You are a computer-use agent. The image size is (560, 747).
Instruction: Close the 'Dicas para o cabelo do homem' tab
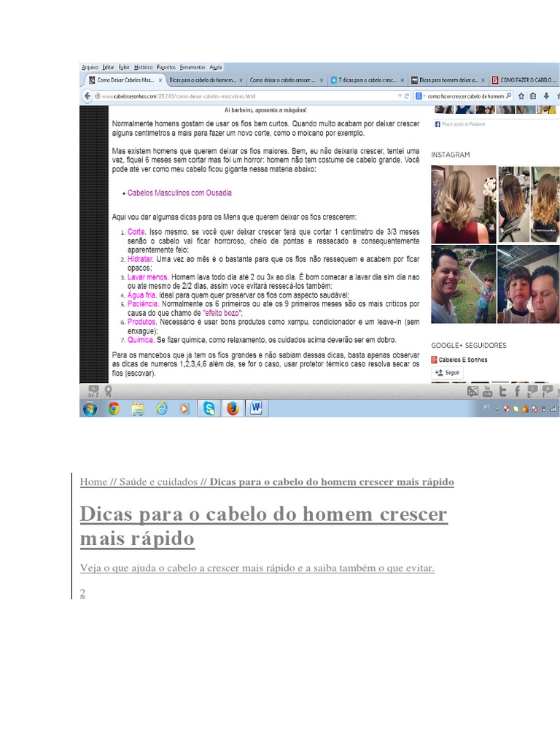(241, 80)
